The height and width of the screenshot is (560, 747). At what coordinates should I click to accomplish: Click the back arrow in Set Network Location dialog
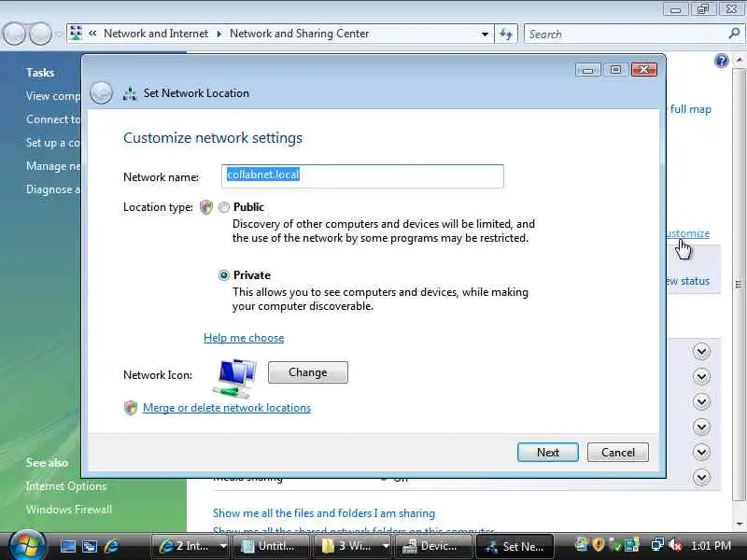[x=102, y=92]
